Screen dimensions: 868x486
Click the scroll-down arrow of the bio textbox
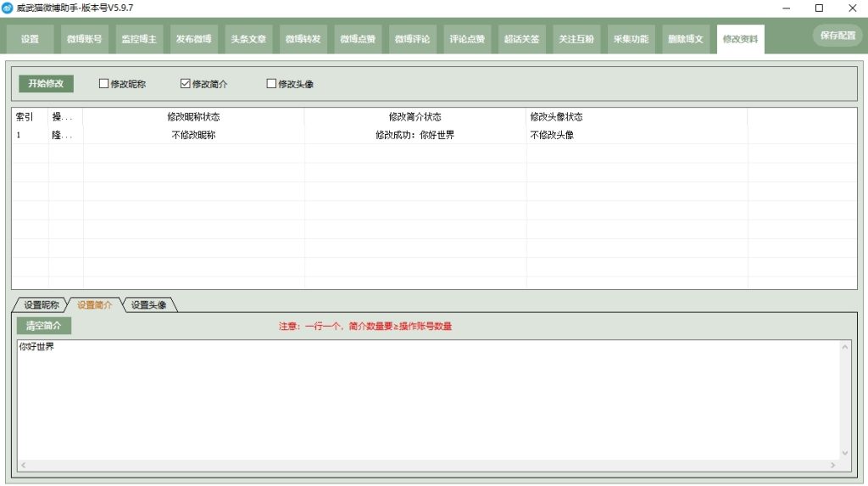coord(844,454)
